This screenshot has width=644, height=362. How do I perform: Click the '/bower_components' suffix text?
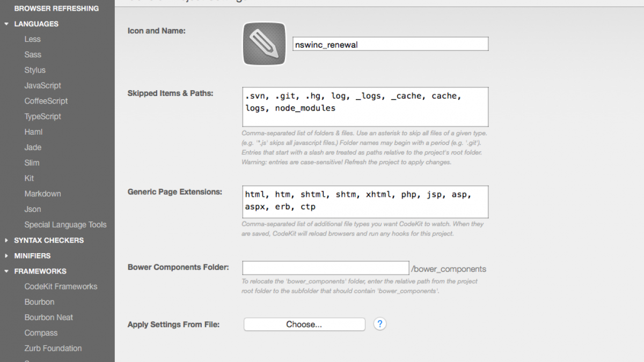pos(449,269)
